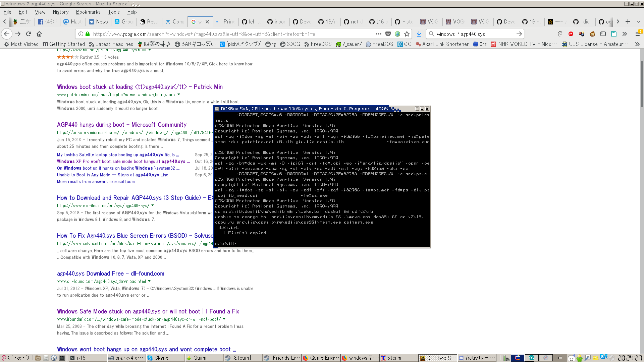Click the Reload page icon
644x362 pixels.
[x=28, y=34]
